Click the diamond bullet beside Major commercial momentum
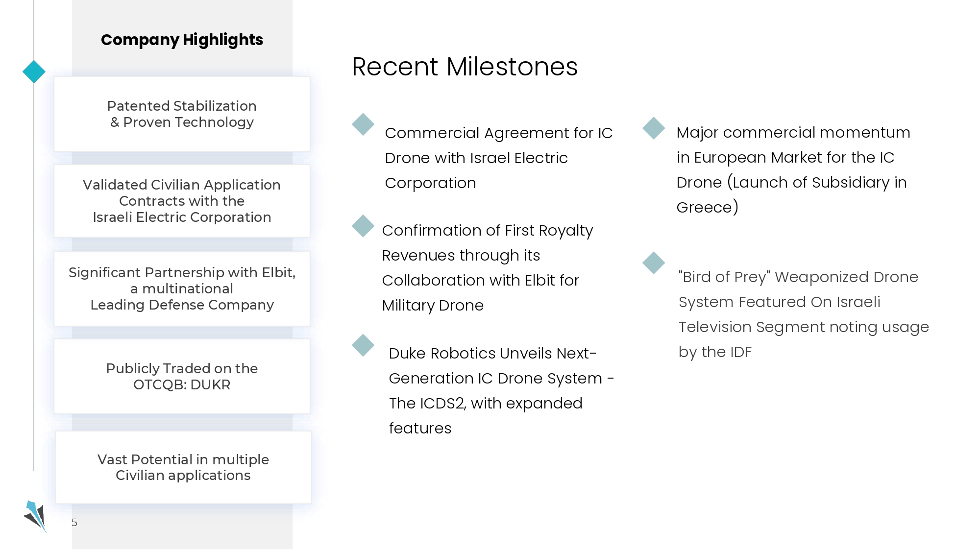Viewport: 980px width, 551px height. click(654, 128)
